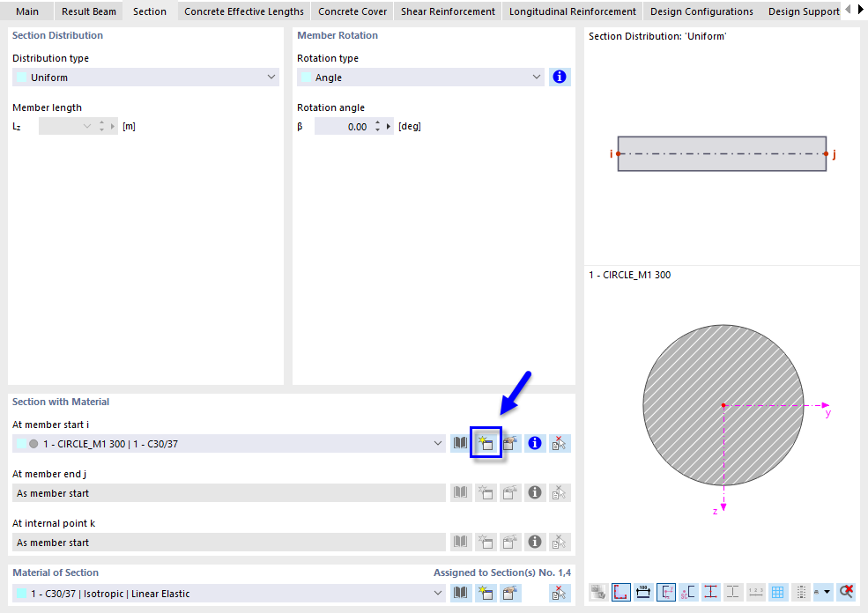
Task: Click Member length Lz spinner arrows
Action: (102, 126)
